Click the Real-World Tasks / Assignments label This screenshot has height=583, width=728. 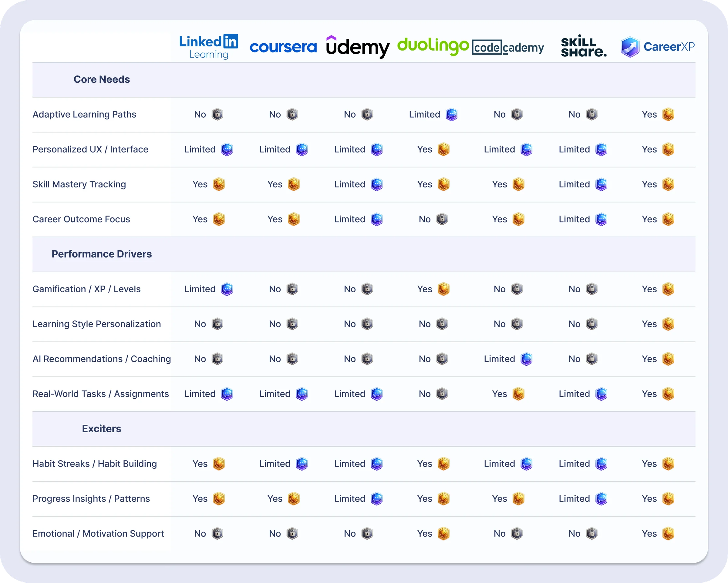101,394
